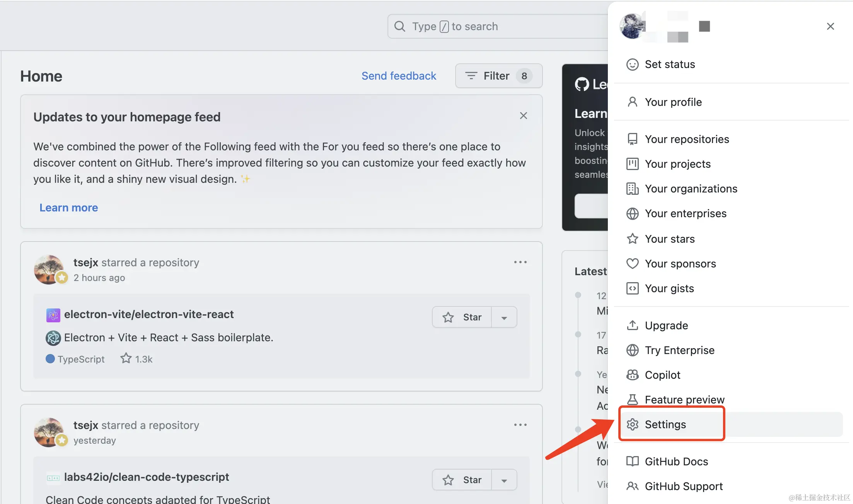Click tsejx avatar on the 2 hours ago event
Viewport: 853px width, 504px height.
(49, 270)
